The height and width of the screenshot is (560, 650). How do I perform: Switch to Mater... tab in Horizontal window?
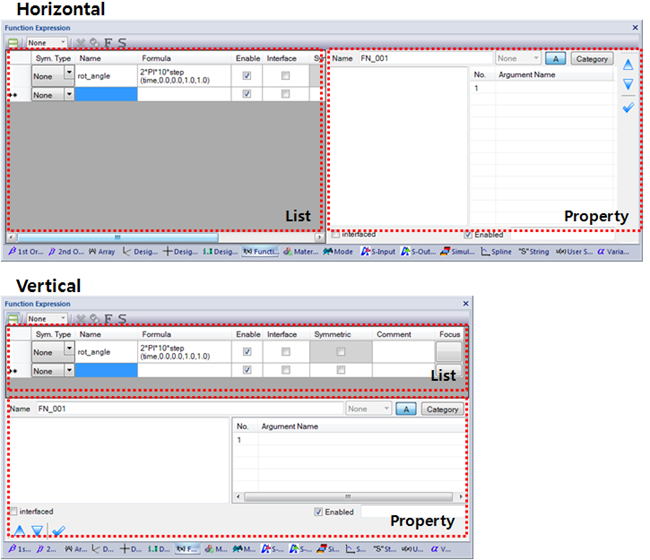[x=301, y=251]
